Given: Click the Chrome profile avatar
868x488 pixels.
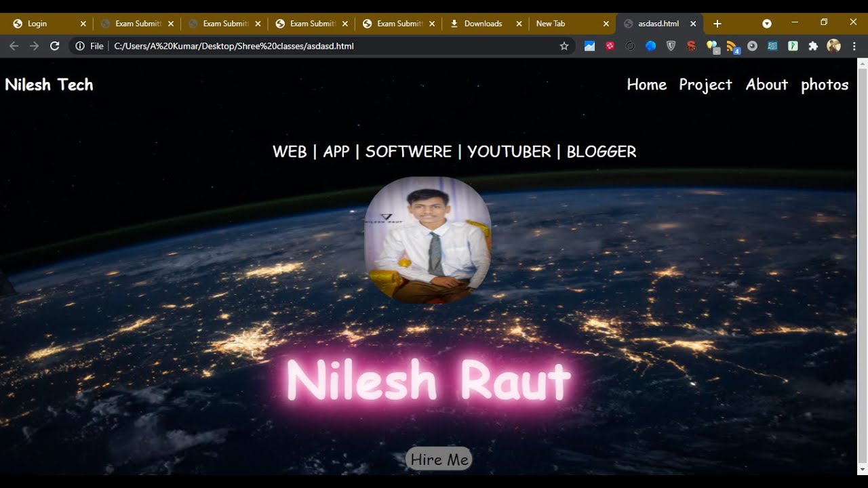Looking at the screenshot, I should point(833,46).
